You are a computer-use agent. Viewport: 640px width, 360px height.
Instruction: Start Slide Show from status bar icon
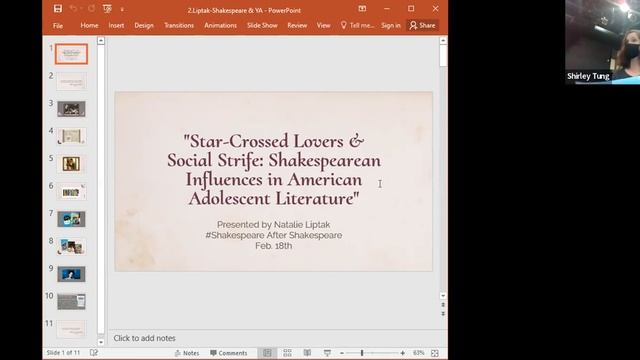327,353
